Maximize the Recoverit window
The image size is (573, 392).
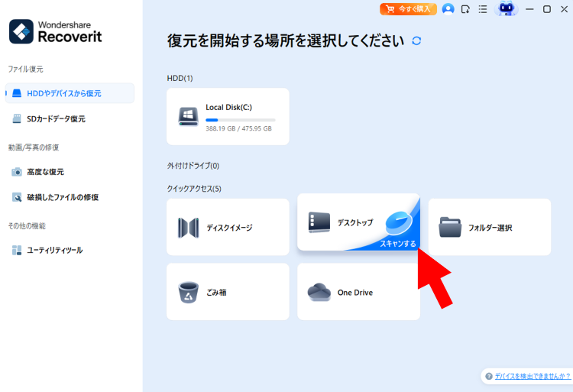pos(547,9)
